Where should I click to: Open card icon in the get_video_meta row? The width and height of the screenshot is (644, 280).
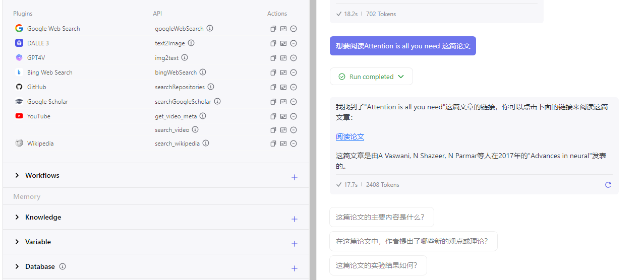pyautogui.click(x=283, y=116)
